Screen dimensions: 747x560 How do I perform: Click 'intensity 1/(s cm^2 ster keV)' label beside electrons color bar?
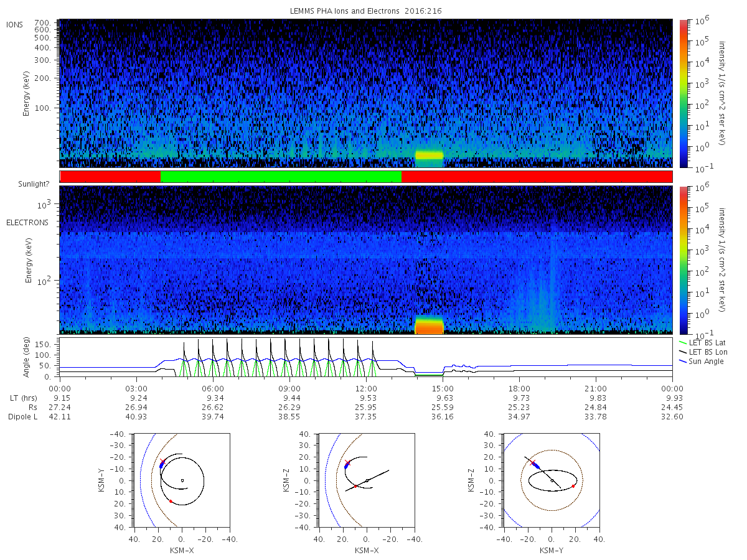[723, 260]
